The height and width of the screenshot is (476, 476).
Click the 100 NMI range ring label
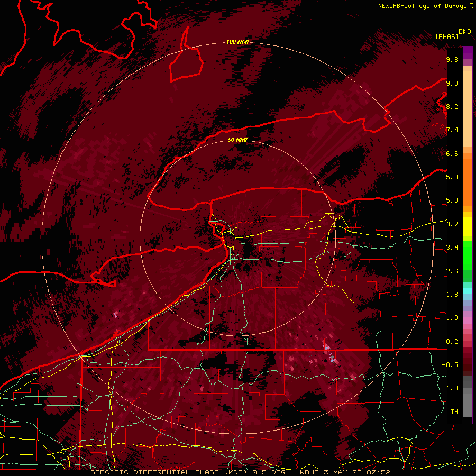(x=237, y=42)
